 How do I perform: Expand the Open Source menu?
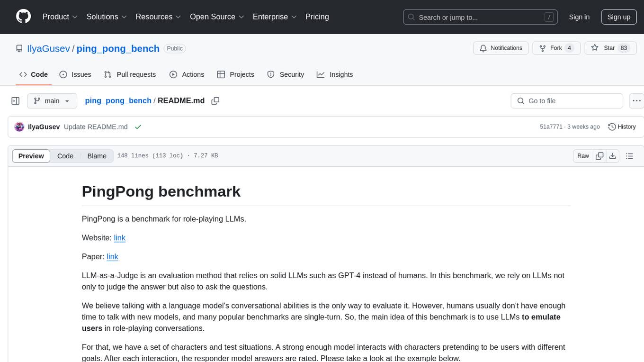coord(217,17)
